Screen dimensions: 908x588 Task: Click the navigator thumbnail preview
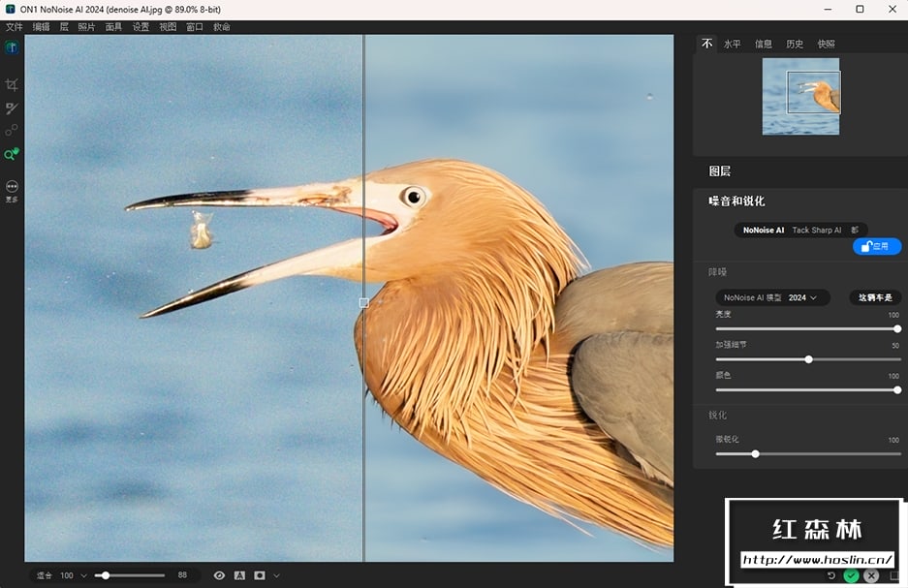click(x=800, y=96)
